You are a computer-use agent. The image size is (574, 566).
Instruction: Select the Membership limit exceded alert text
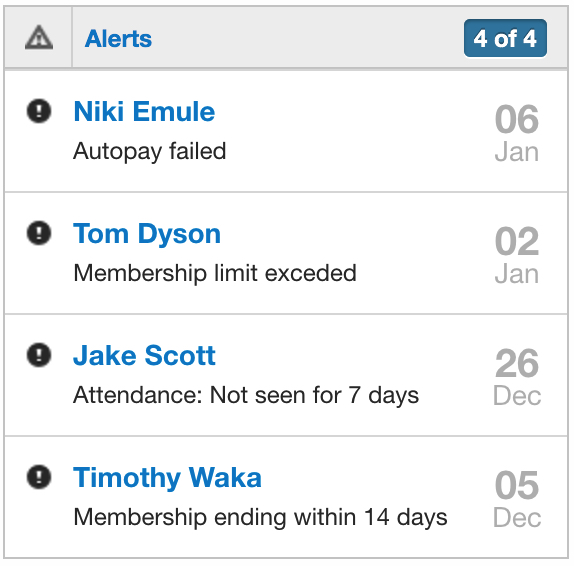click(x=215, y=273)
